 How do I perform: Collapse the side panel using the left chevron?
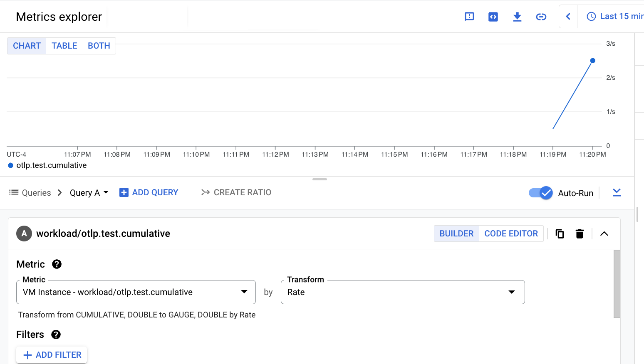tap(568, 17)
